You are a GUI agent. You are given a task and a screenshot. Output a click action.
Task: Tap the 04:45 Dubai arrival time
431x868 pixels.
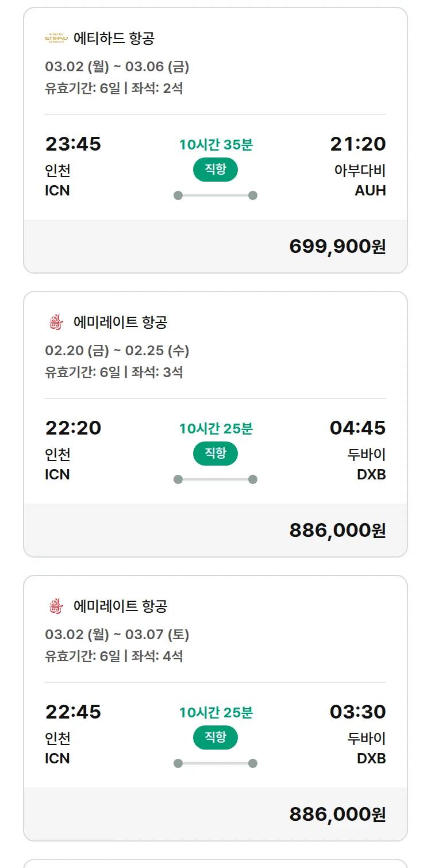click(357, 428)
